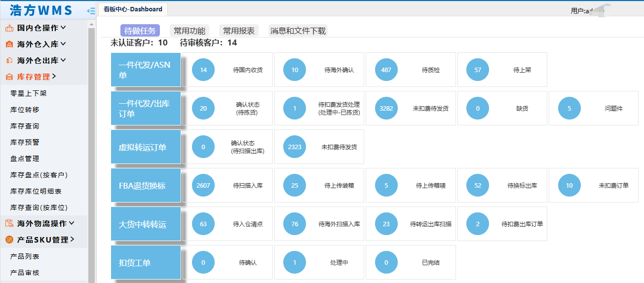Click the 产品SKU管理 orange icon
Image resolution: width=644 pixels, height=283 pixels.
(x=9, y=240)
